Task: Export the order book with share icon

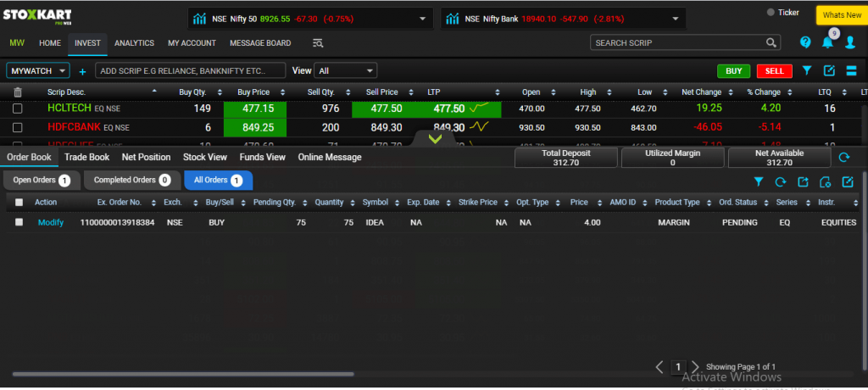Action: (x=803, y=181)
